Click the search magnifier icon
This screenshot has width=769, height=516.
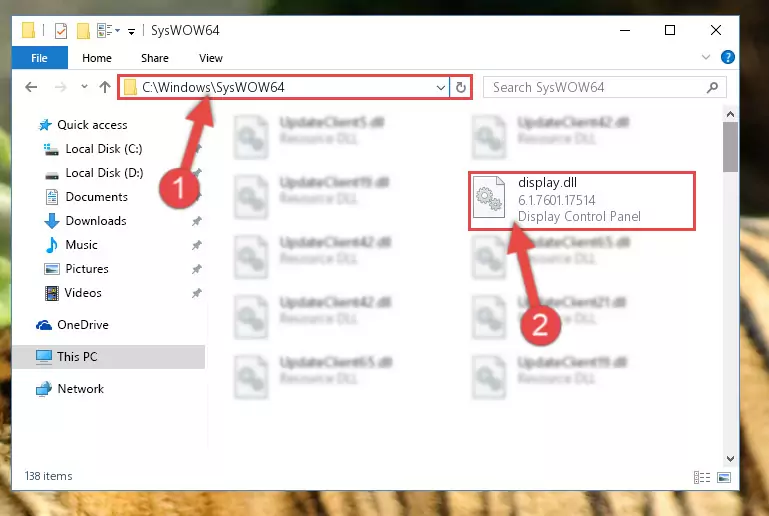[x=712, y=88]
